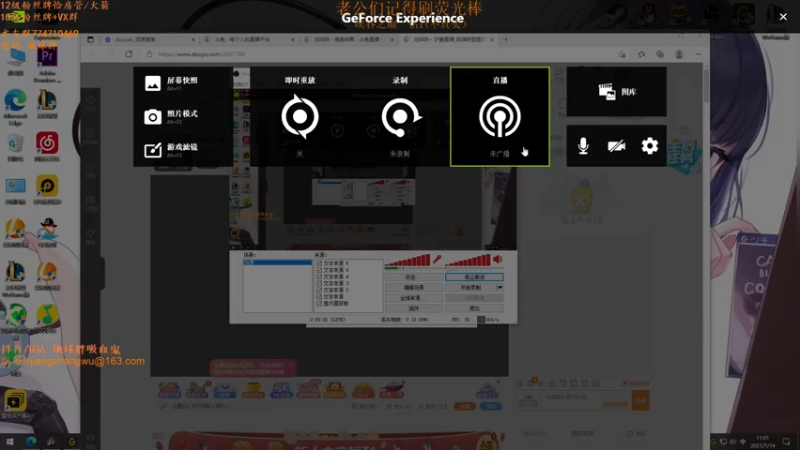Add page to favorites star icon
Image resolution: width=800 pixels, height=450 pixels.
click(x=621, y=54)
